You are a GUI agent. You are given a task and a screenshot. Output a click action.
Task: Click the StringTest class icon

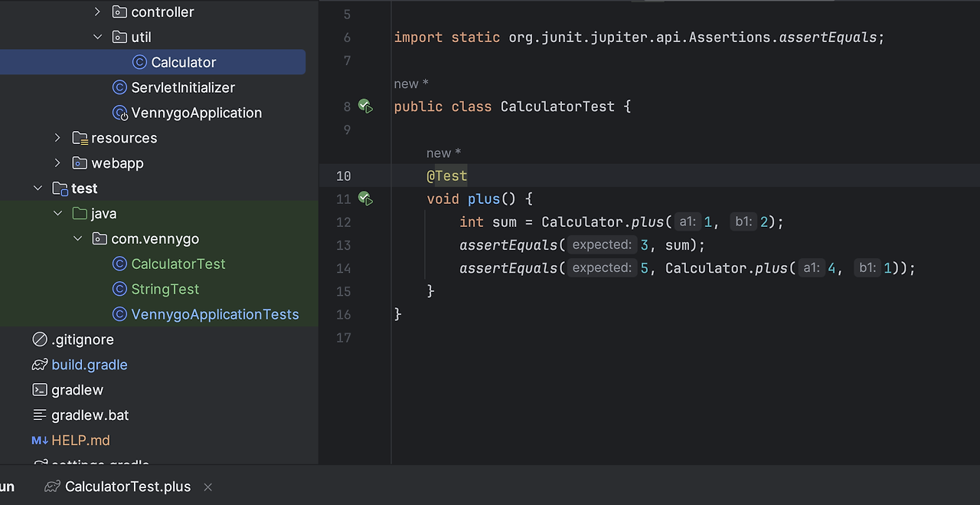(119, 289)
